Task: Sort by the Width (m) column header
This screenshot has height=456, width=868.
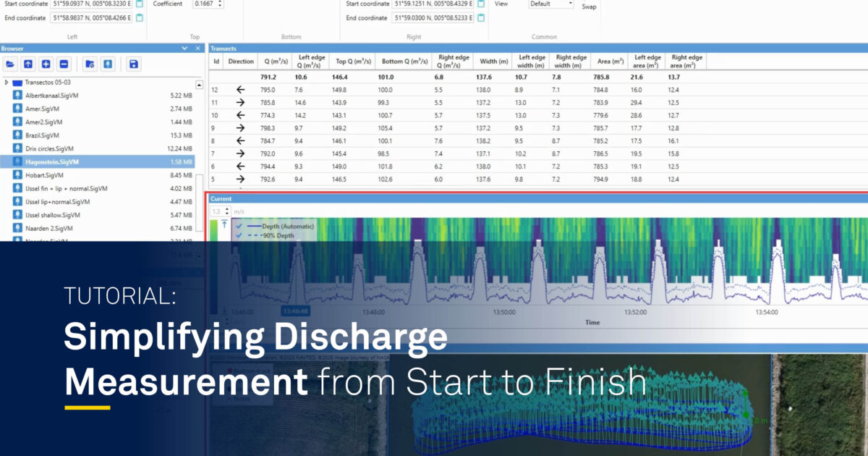Action: [494, 62]
